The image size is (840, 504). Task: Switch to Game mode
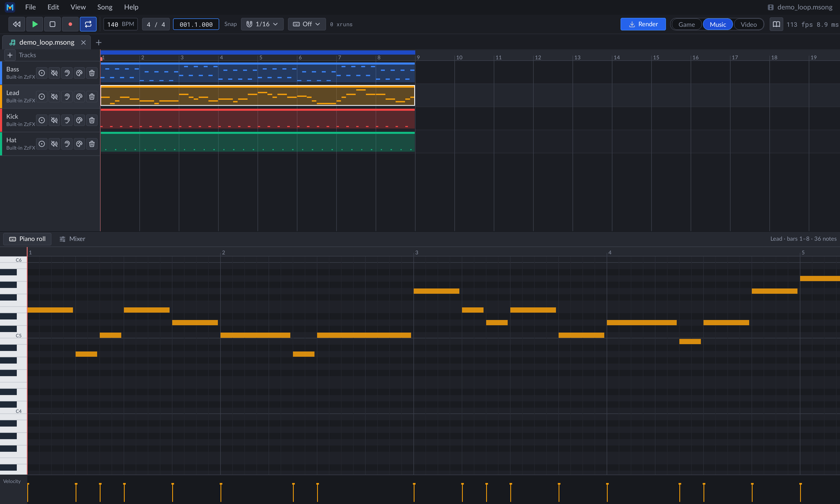pyautogui.click(x=686, y=25)
